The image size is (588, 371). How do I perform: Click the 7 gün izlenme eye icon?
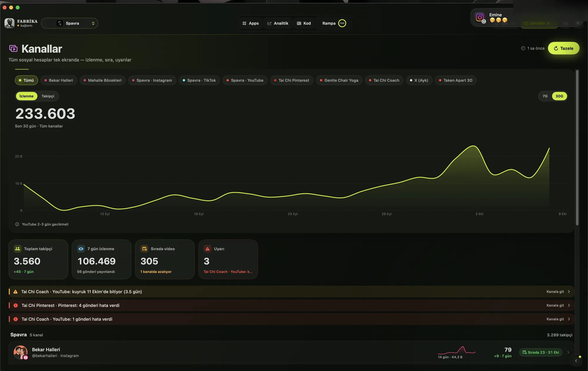click(81, 249)
